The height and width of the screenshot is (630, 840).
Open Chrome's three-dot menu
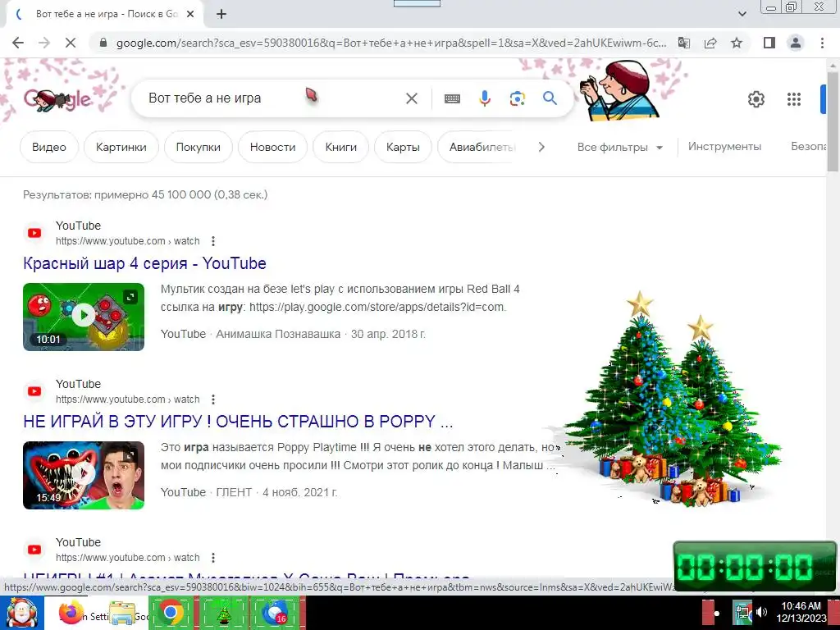(822, 43)
